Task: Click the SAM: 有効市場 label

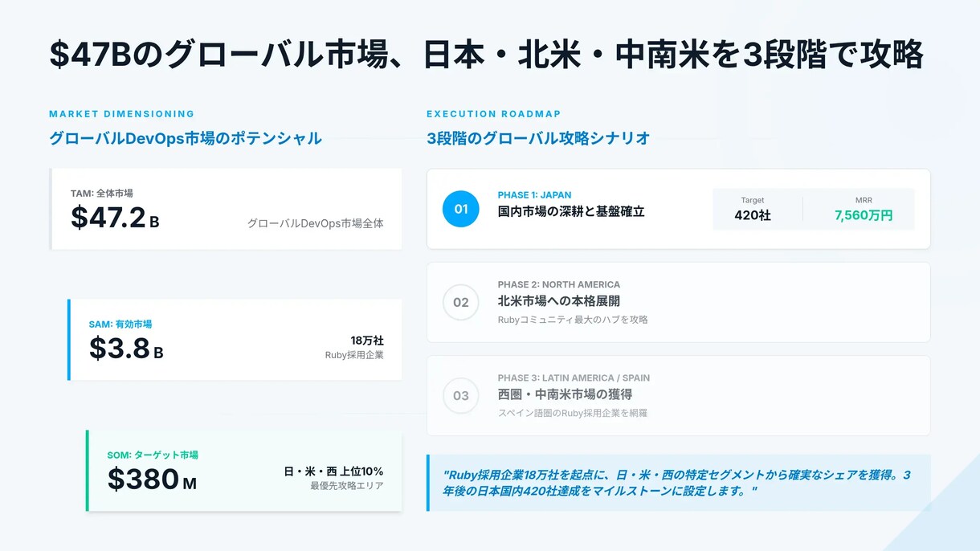Action: (x=120, y=324)
